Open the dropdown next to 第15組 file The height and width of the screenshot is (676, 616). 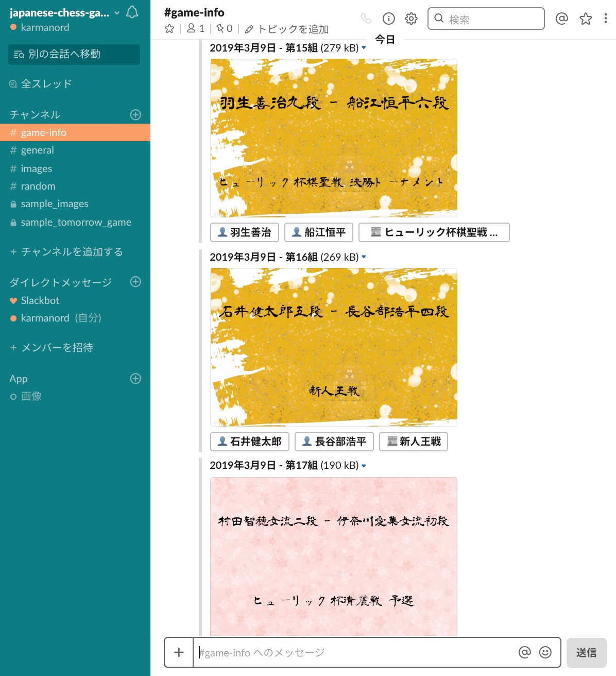tap(364, 47)
